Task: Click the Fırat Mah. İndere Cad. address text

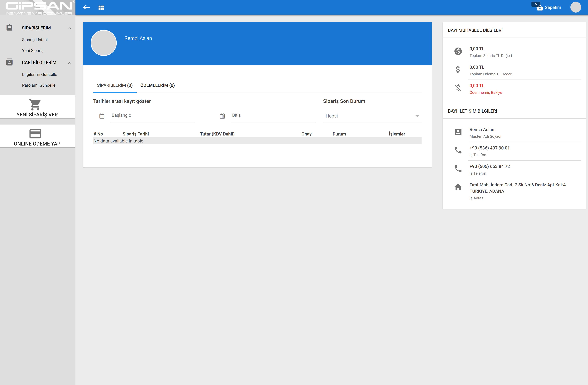Action: (517, 188)
